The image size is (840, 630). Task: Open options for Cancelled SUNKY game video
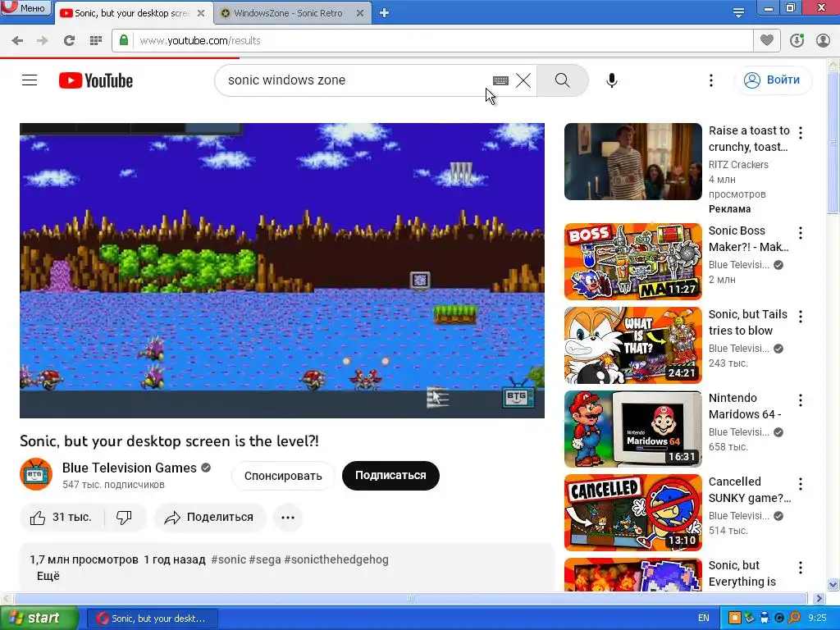[x=801, y=484]
